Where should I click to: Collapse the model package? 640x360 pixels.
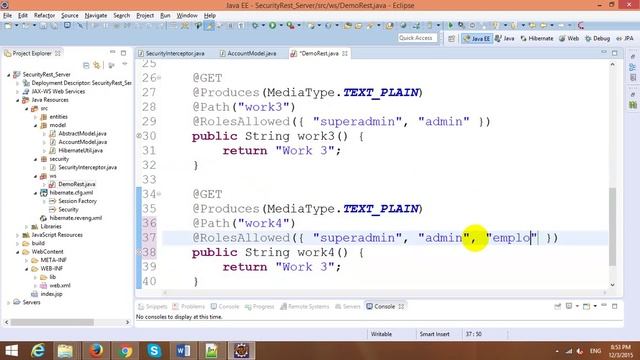click(x=36, y=126)
